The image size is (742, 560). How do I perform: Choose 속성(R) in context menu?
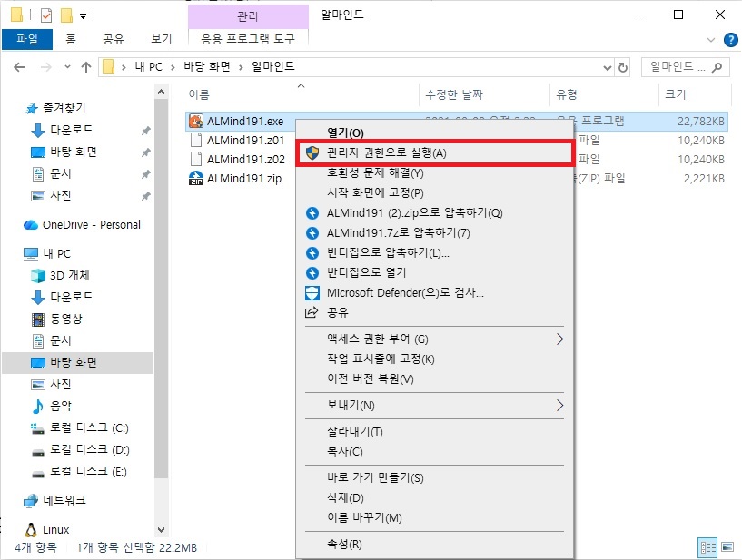point(435,545)
